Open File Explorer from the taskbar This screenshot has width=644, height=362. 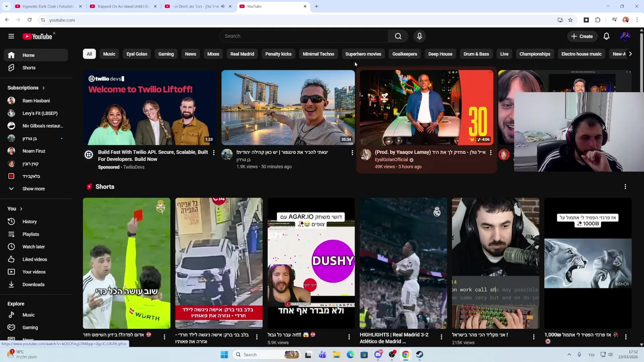336,354
